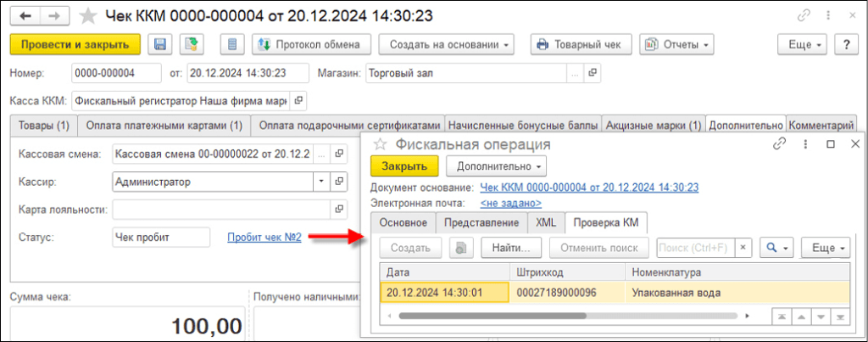
Task: Expand the Дополнительно dropdown in fiscal dialog
Action: click(x=496, y=166)
